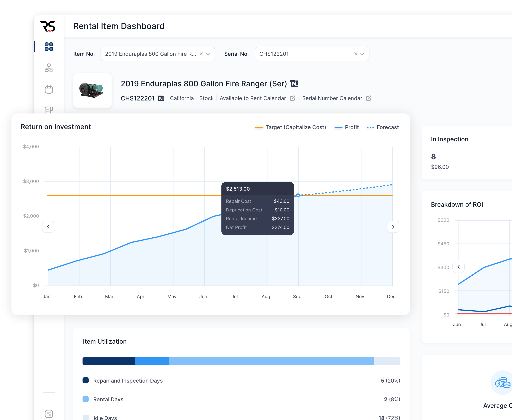Go to previous period in Breakdown of ROI
512x420 pixels.
coord(459,267)
